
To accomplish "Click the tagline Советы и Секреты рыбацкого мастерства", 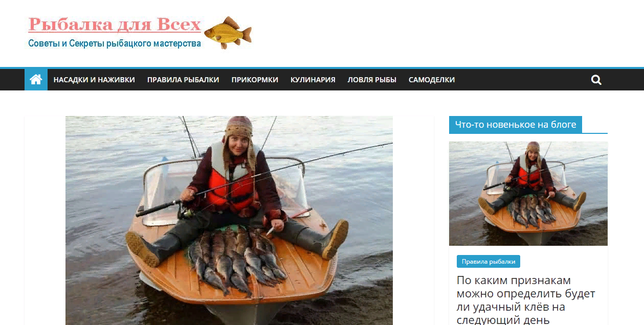I will [115, 43].
